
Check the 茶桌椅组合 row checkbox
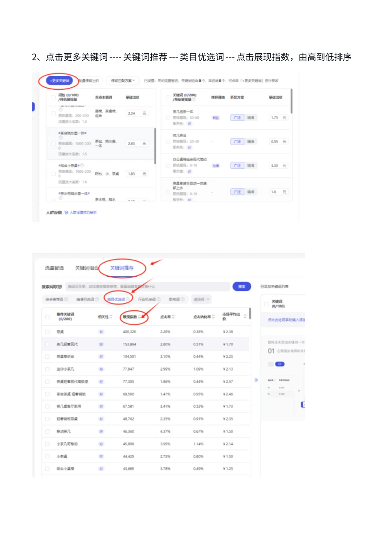pos(48,357)
